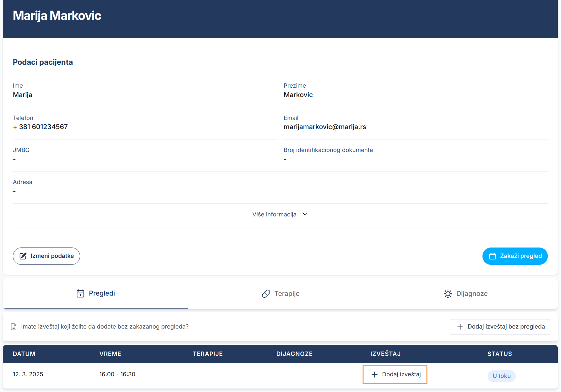Click the patient email address
This screenshot has height=392, width=561.
(x=325, y=127)
